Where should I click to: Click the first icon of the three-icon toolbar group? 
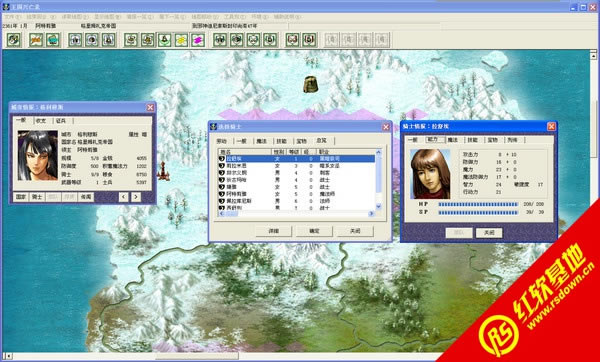[x=75, y=40]
